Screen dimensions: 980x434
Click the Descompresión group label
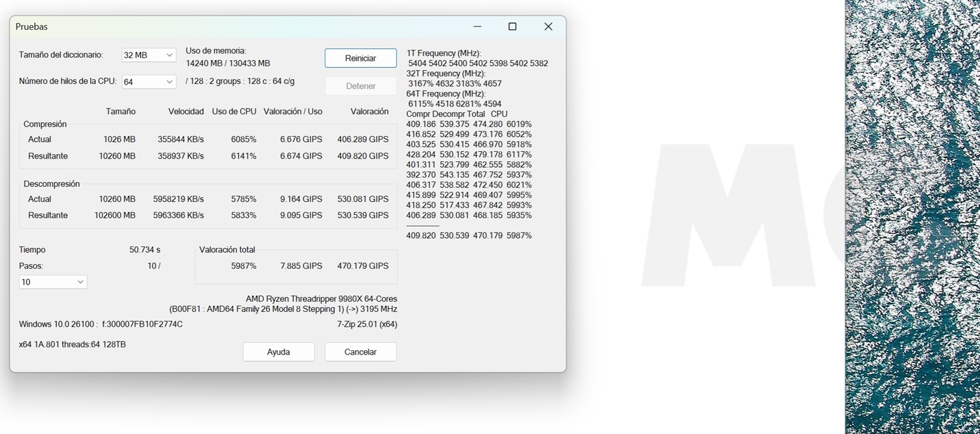(51, 184)
